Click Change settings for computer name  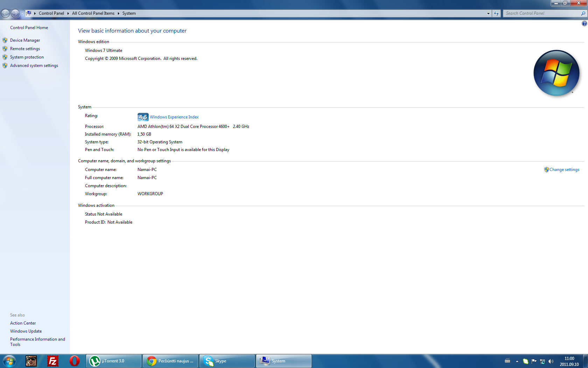point(564,170)
